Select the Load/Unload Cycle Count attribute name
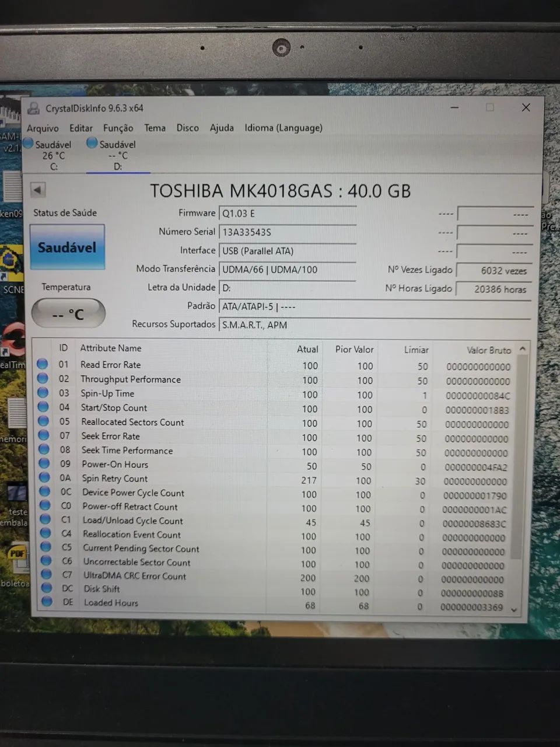This screenshot has height=747, width=560. [x=132, y=521]
